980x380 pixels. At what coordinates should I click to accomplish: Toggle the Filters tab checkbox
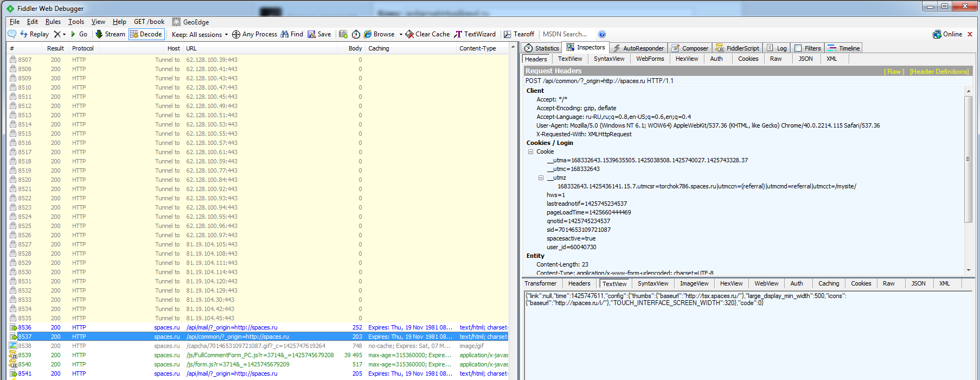coord(798,48)
